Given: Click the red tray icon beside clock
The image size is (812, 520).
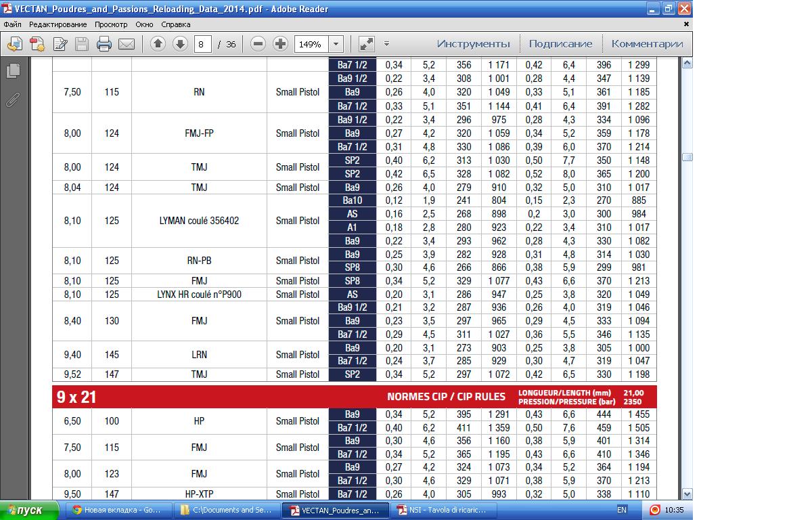Looking at the screenshot, I should pos(654,510).
